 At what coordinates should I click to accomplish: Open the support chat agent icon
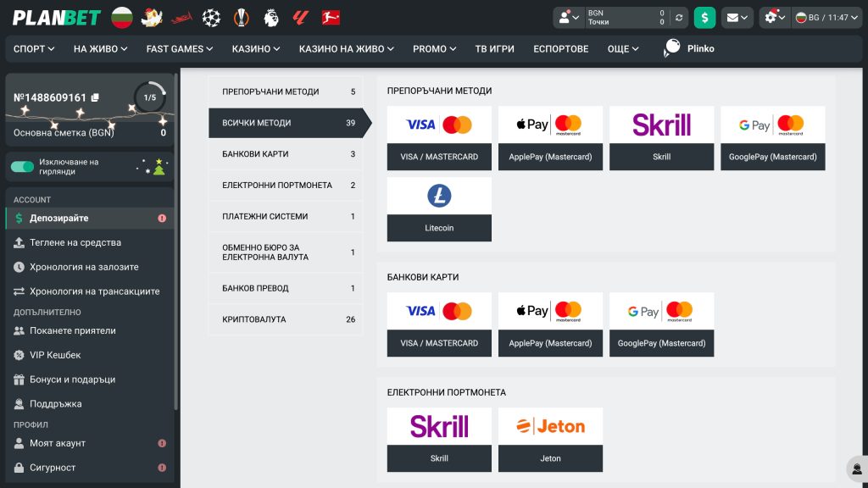857,468
